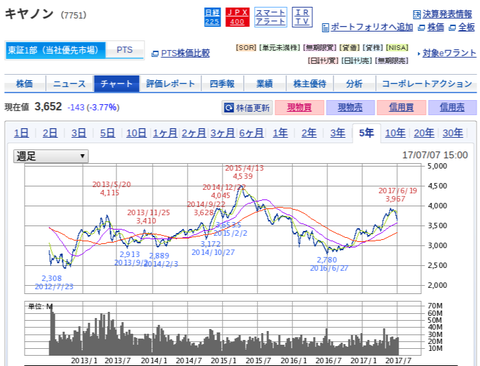Select the 5日 chart period
The height and width of the screenshot is (366, 480).
[107, 133]
